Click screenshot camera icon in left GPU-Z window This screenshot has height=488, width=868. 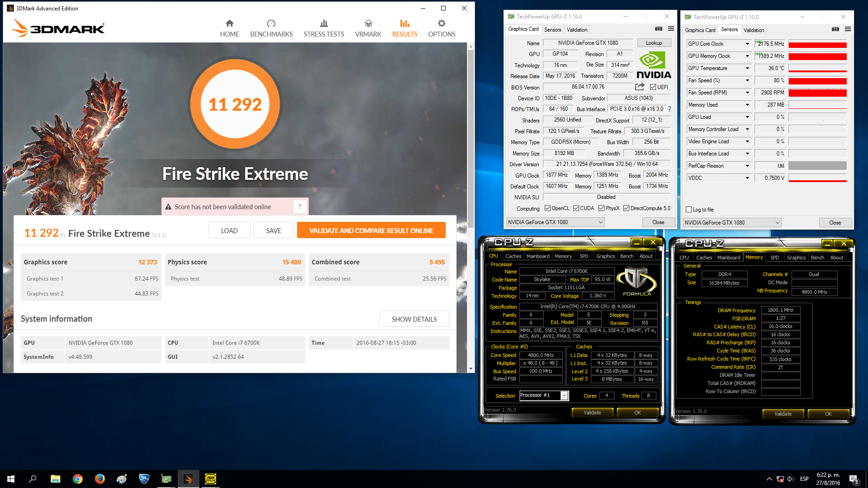tap(659, 29)
